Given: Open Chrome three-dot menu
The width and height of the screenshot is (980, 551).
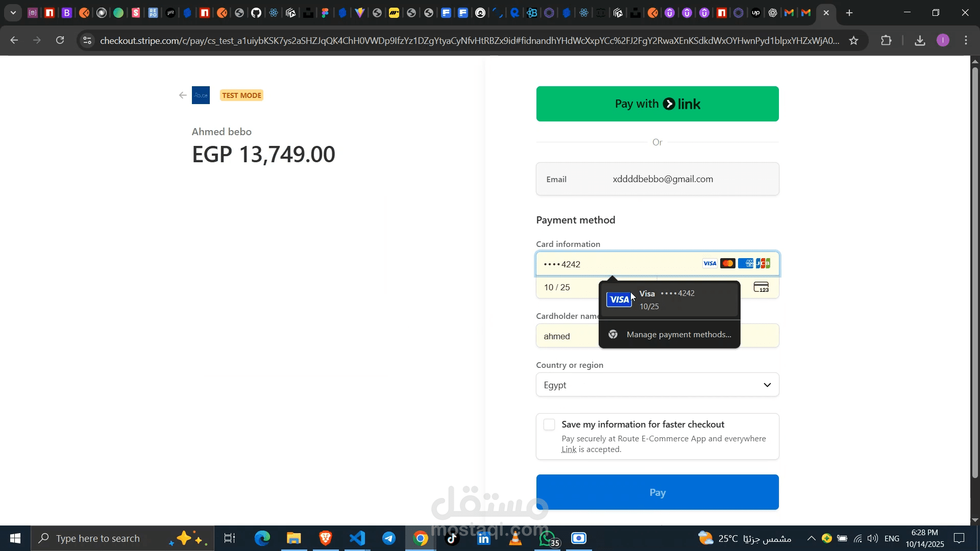Looking at the screenshot, I should tap(966, 40).
